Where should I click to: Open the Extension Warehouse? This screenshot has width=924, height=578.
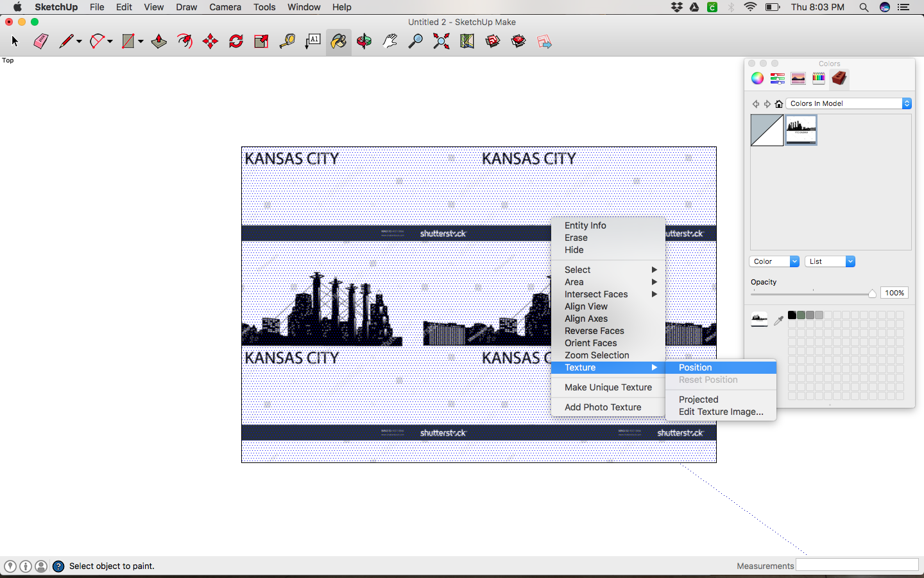(518, 42)
